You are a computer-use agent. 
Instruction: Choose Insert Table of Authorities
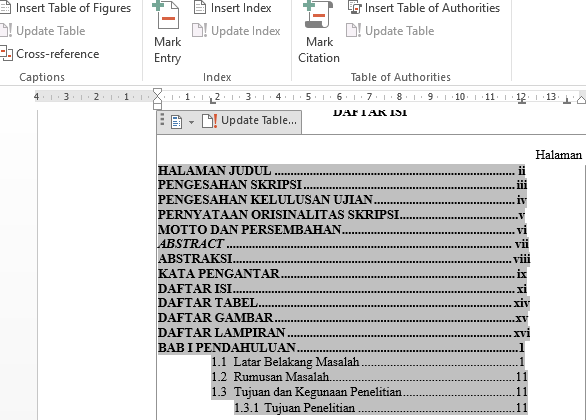424,8
